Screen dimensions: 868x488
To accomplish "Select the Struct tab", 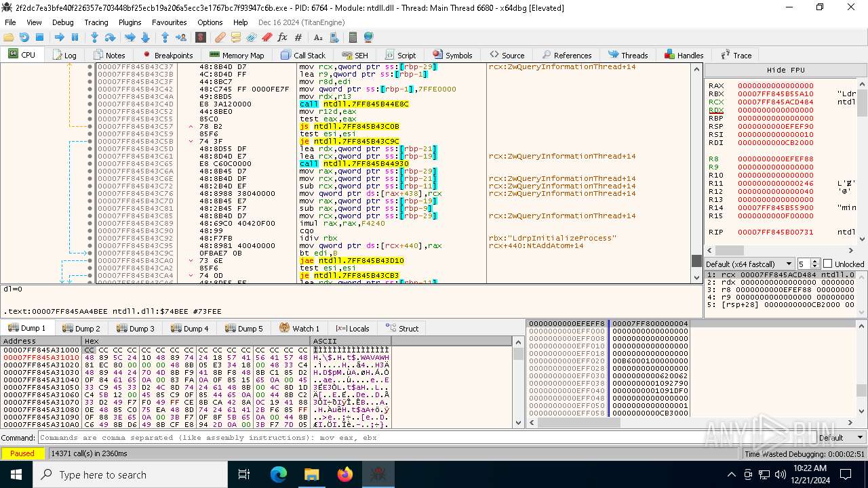I will [403, 328].
